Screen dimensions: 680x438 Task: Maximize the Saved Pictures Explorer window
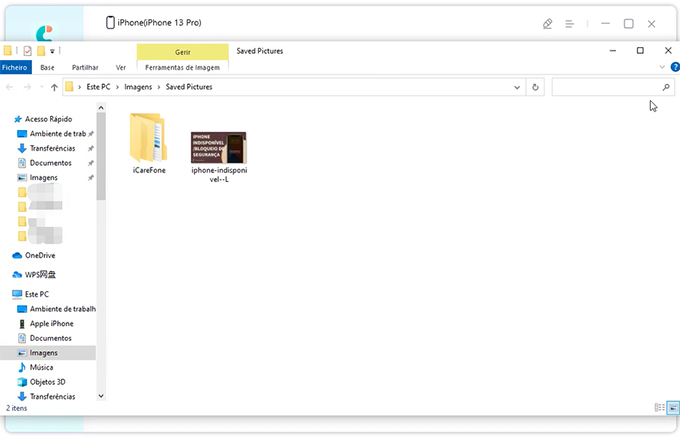pos(640,51)
